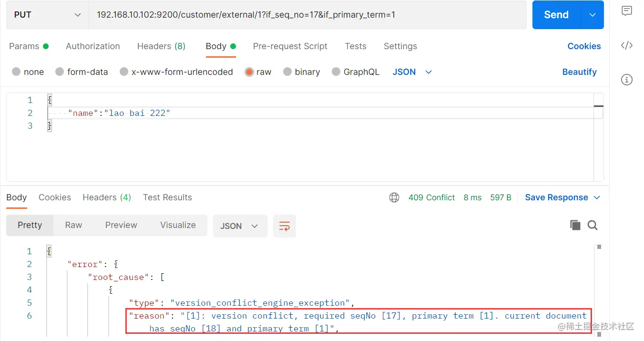
Task: Open the JSON body format dropdown
Action: 412,72
